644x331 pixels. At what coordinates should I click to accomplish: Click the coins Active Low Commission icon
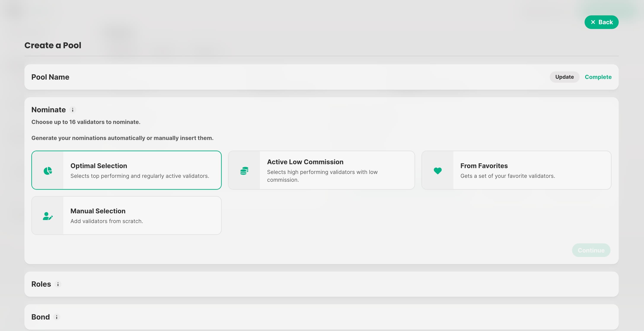click(244, 171)
